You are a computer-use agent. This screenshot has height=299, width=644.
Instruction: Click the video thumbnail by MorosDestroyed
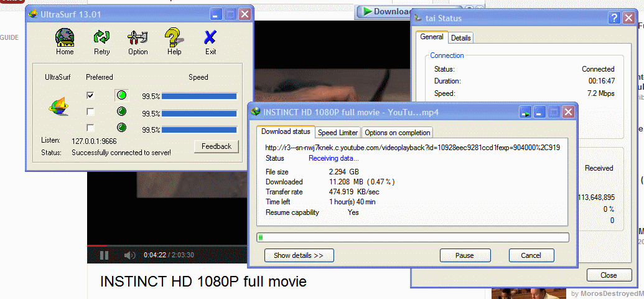tap(529, 293)
